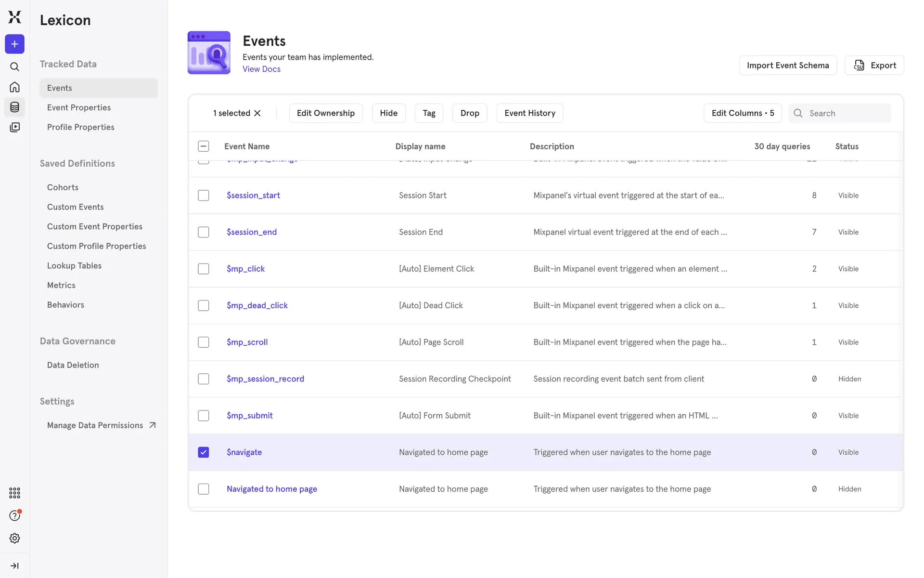Open the session replay play icon
The width and height of the screenshot is (924, 578).
[14, 127]
